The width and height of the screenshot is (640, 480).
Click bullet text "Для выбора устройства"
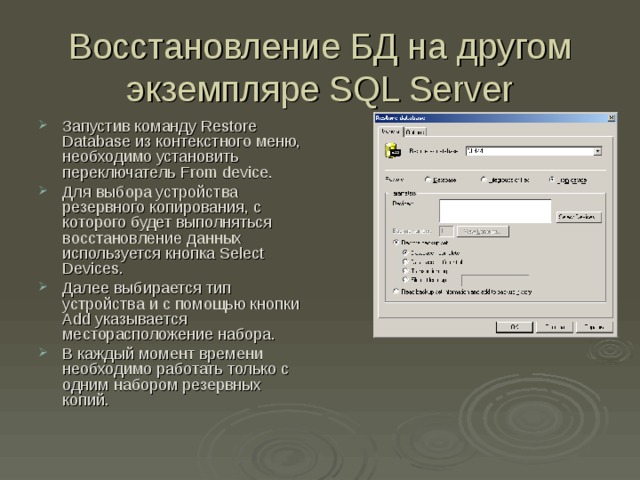(x=150, y=192)
